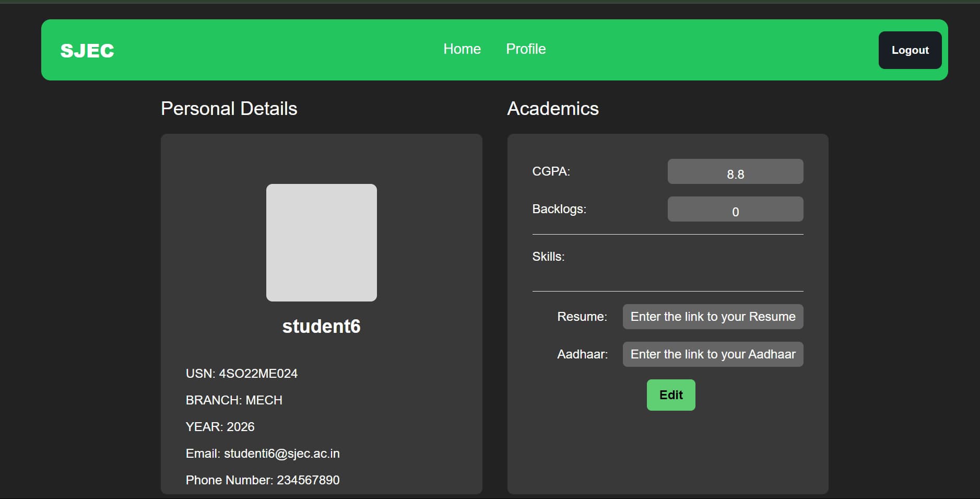980x499 pixels.
Task: Click the USN: 4SO22ME024 text
Action: (x=242, y=374)
